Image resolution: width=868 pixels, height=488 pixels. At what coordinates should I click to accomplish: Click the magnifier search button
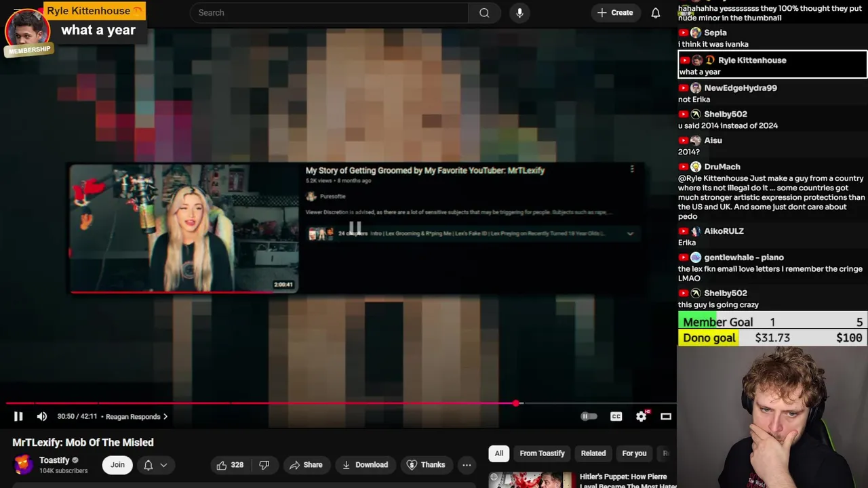[x=484, y=12]
